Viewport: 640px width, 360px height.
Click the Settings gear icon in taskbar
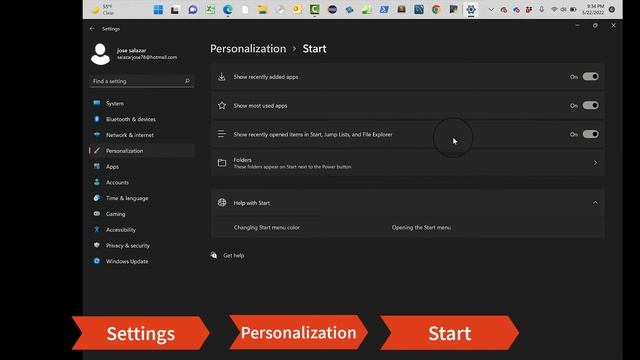[471, 9]
